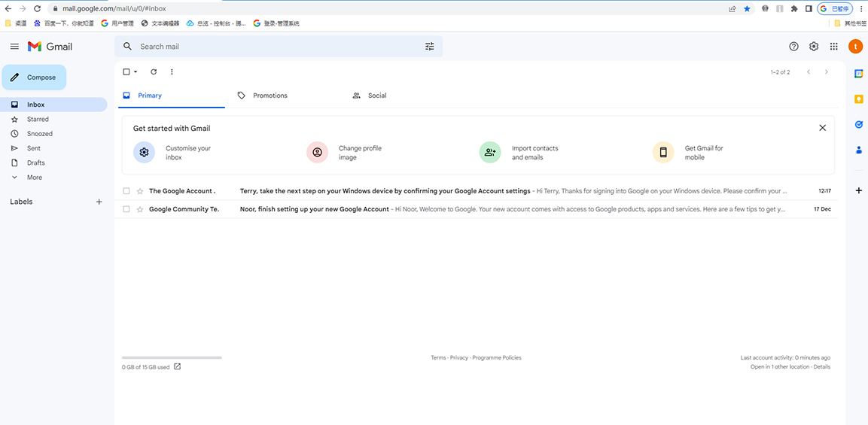Show search options filter icon
This screenshot has width=868, height=425.
[x=430, y=47]
